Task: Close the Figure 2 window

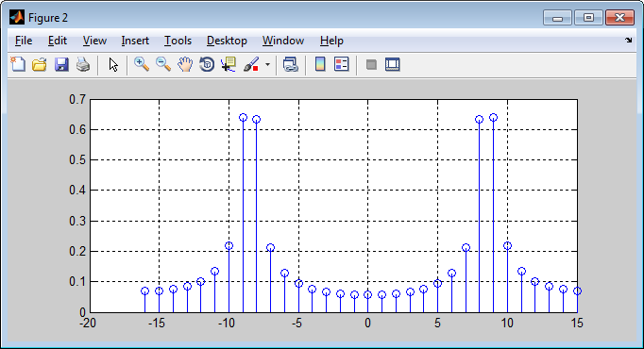Action: [x=619, y=18]
